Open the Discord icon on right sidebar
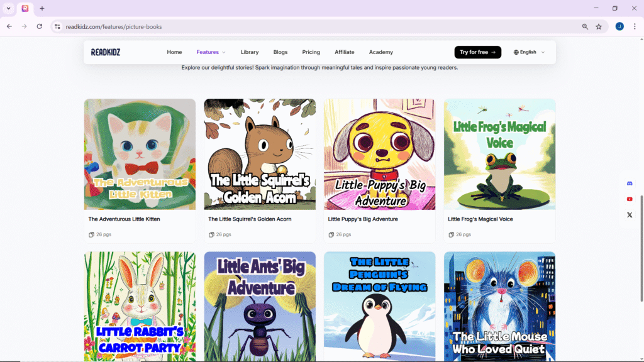The height and width of the screenshot is (362, 644). pos(629,184)
